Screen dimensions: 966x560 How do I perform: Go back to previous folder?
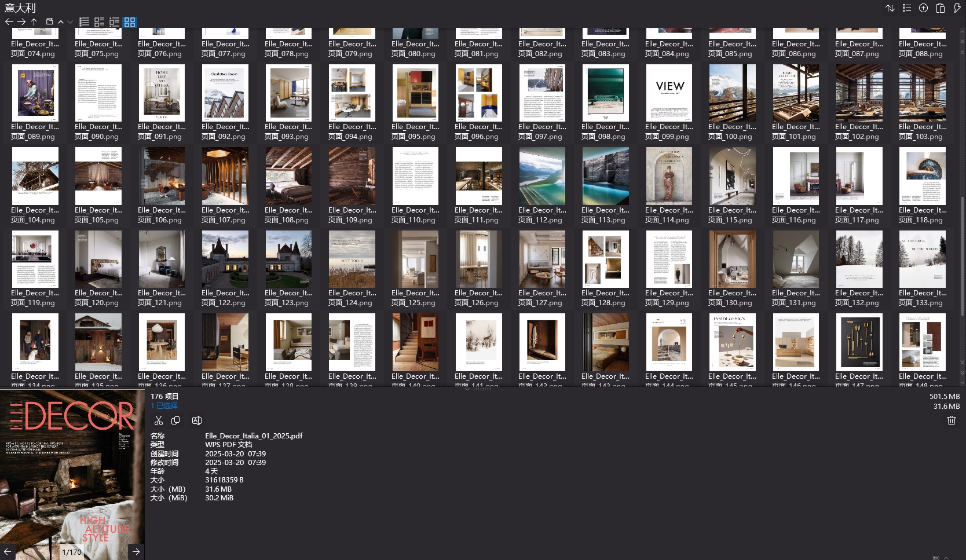9,21
